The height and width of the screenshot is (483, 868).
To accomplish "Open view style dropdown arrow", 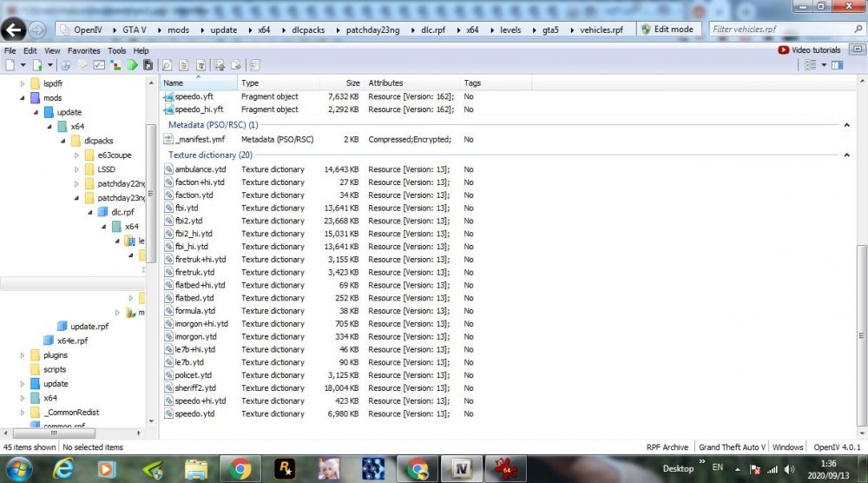I will coord(824,65).
